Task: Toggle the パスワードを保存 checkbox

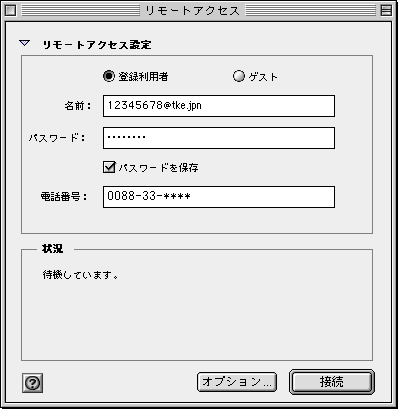Action: coord(109,167)
